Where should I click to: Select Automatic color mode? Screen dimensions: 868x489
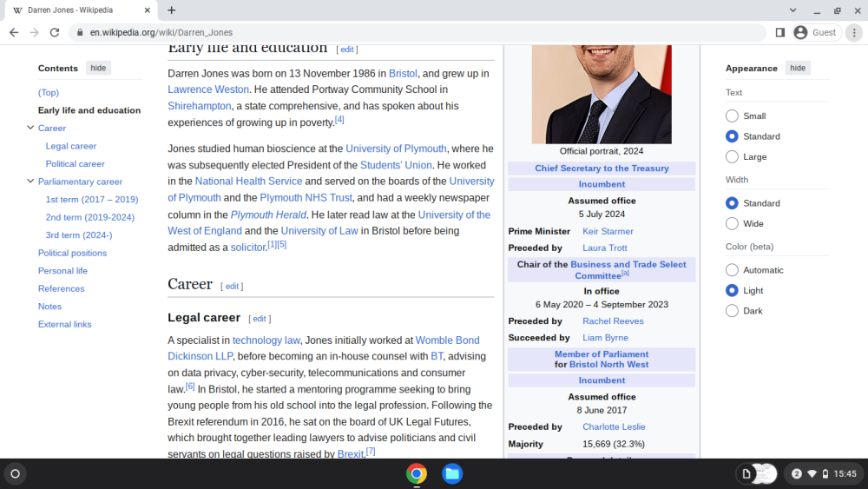[x=732, y=270]
